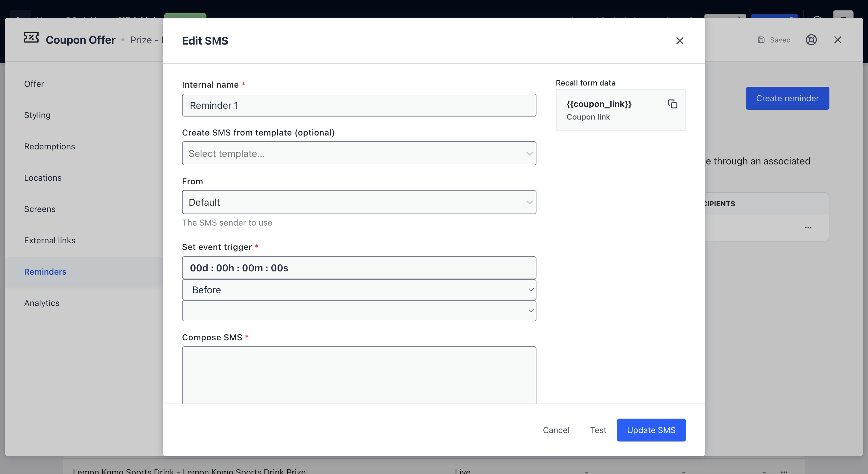Expand the From sender dropdown
The image size is (868, 474).
click(x=359, y=202)
